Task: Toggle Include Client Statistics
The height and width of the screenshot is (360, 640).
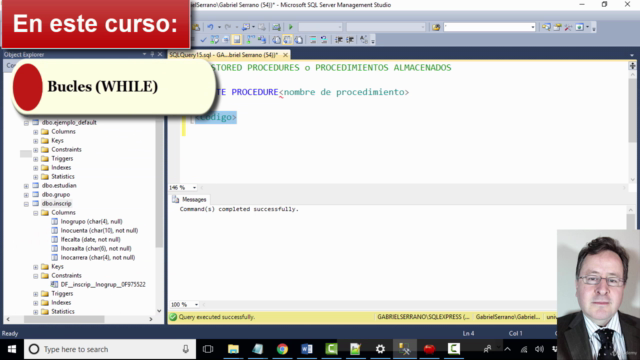Action: point(262,40)
